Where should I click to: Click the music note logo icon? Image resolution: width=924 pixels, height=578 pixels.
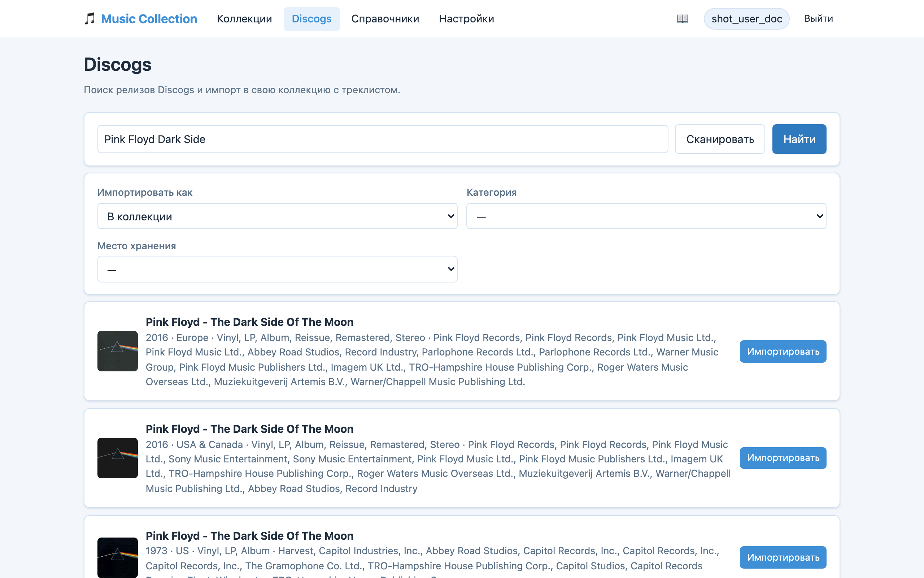pyautogui.click(x=90, y=19)
